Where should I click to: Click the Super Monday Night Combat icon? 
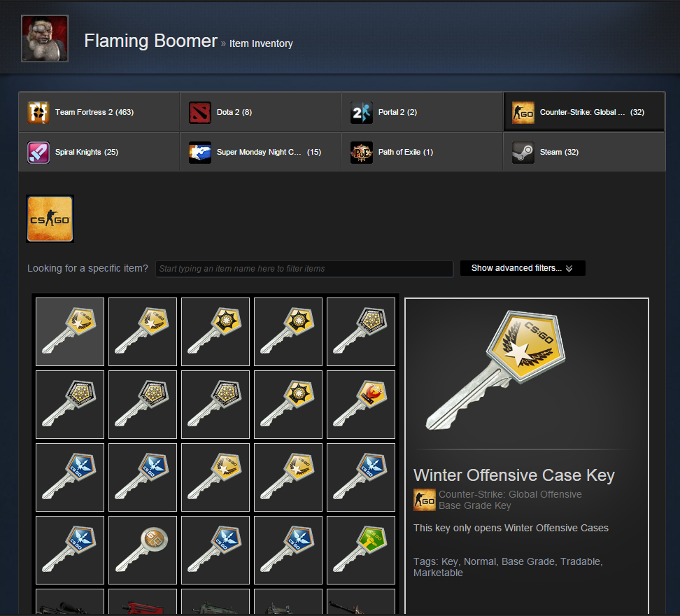coord(200,153)
